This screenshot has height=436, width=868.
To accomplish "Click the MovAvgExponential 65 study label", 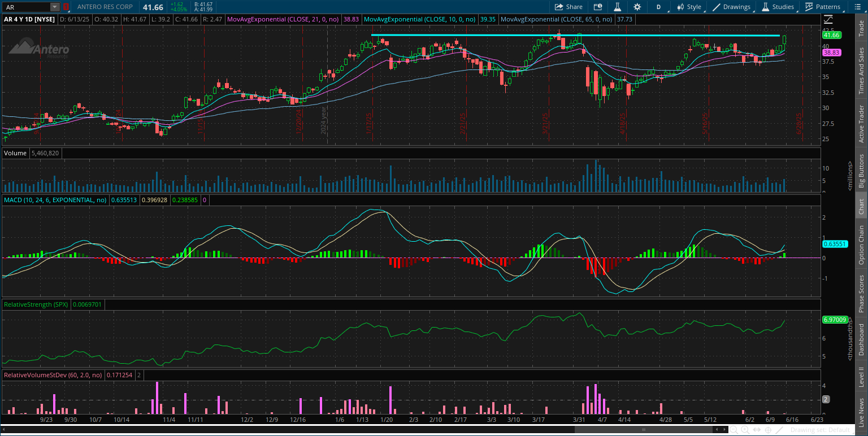I will tap(557, 19).
